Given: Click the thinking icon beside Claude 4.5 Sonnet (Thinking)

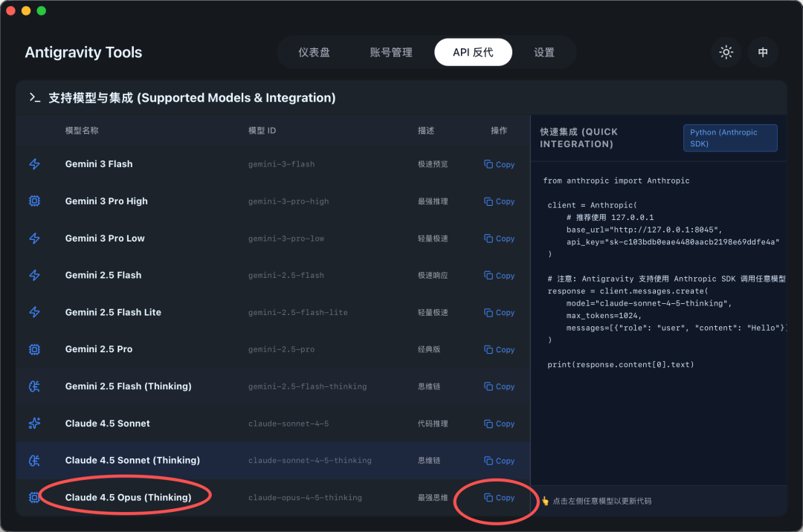Looking at the screenshot, I should click(34, 460).
